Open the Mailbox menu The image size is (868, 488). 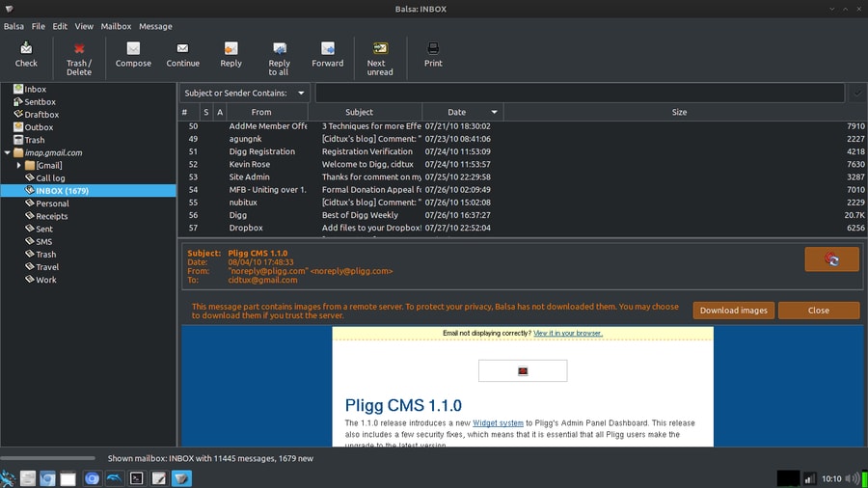pyautogui.click(x=116, y=26)
